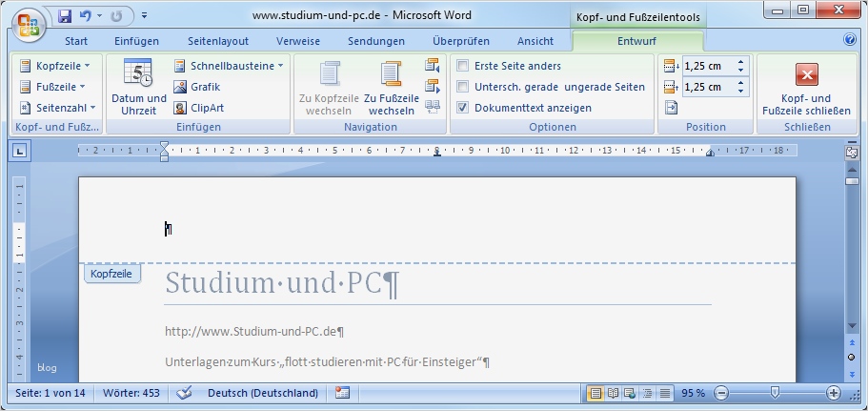Click previous page double arrow

(852, 343)
